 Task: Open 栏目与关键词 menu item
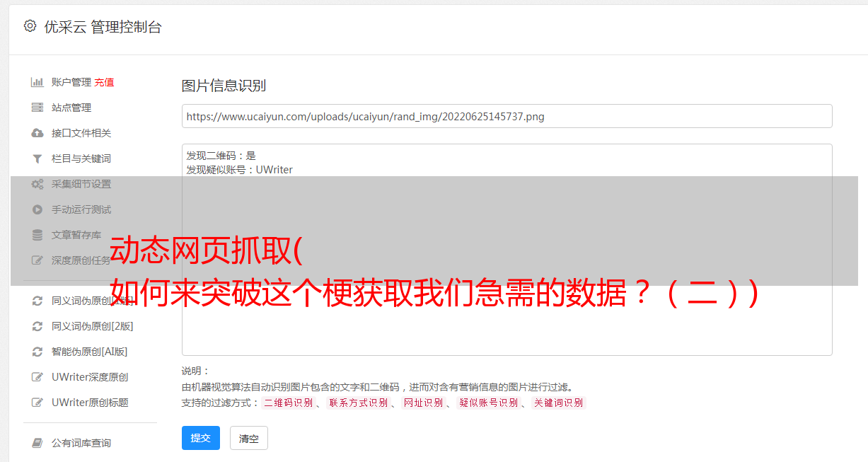tap(81, 158)
